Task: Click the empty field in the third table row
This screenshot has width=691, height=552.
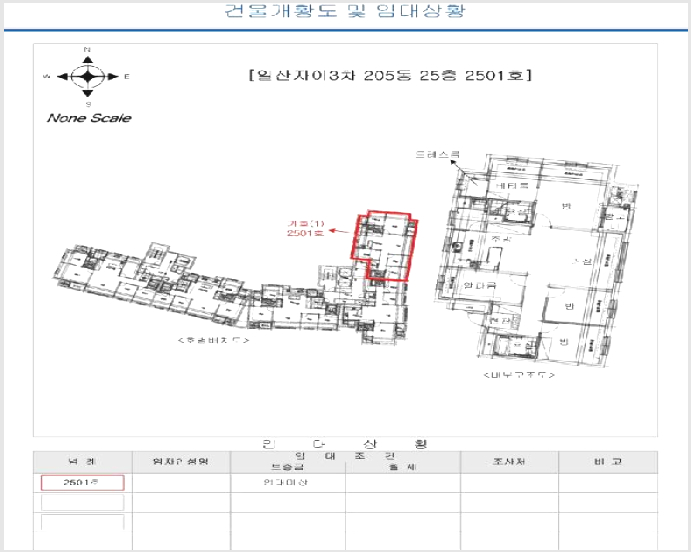Action: point(82,522)
